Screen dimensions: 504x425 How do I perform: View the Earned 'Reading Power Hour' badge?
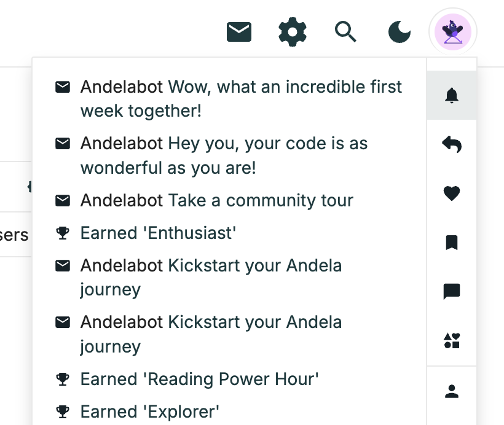[x=229, y=379]
